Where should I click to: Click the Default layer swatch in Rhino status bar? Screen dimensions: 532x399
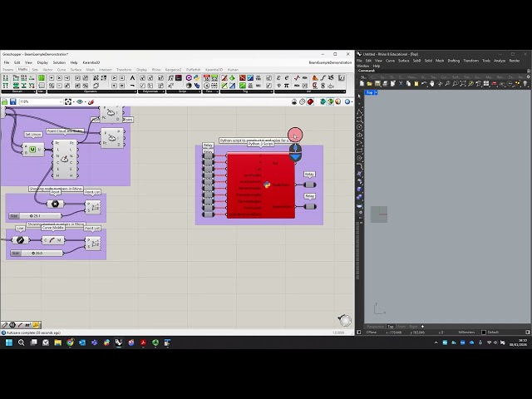(x=484, y=332)
